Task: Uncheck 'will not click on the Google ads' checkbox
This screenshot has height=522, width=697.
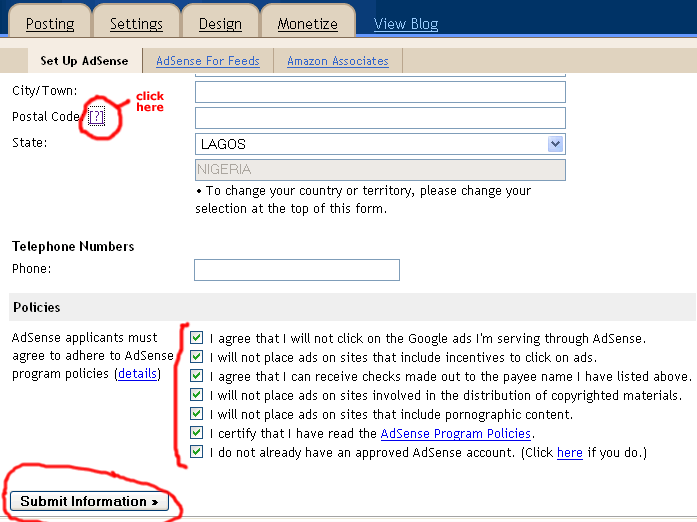Action: (x=196, y=338)
